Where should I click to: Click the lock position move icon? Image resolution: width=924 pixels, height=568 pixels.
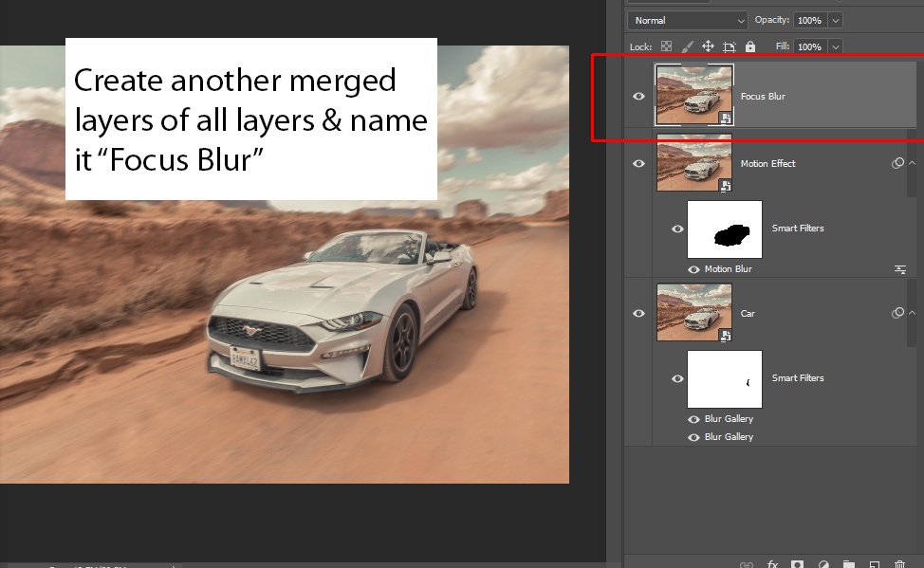pos(708,46)
